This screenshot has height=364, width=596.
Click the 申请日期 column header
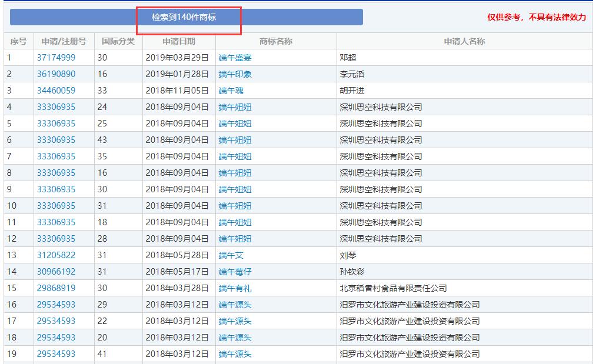pyautogui.click(x=179, y=41)
